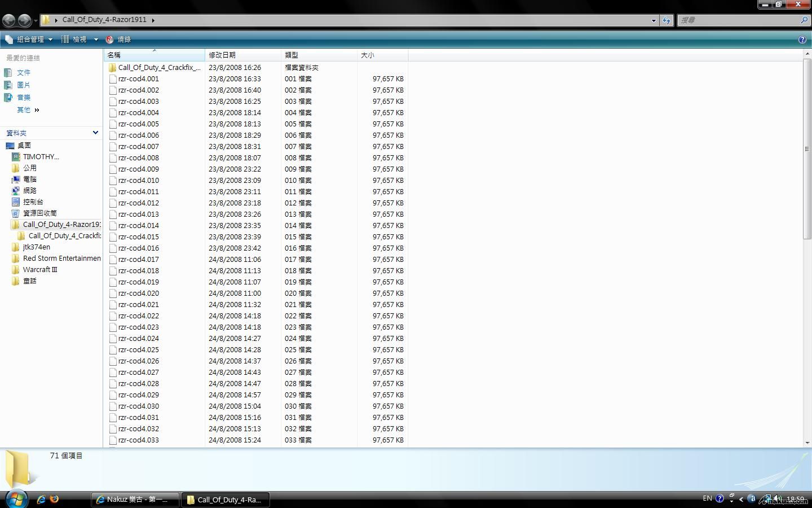The height and width of the screenshot is (508, 812).
Task: Click the EN language indicator
Action: (x=707, y=499)
